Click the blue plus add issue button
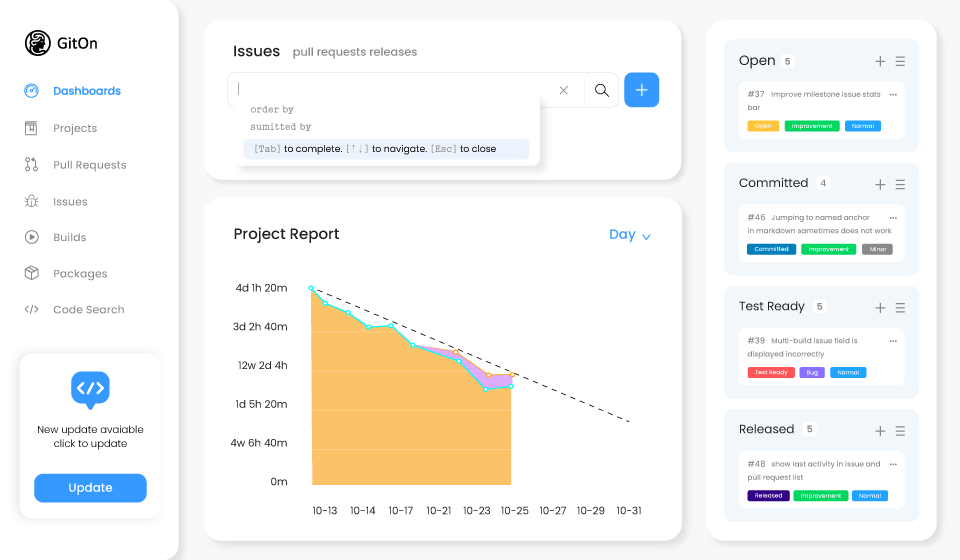960x560 pixels. (641, 90)
